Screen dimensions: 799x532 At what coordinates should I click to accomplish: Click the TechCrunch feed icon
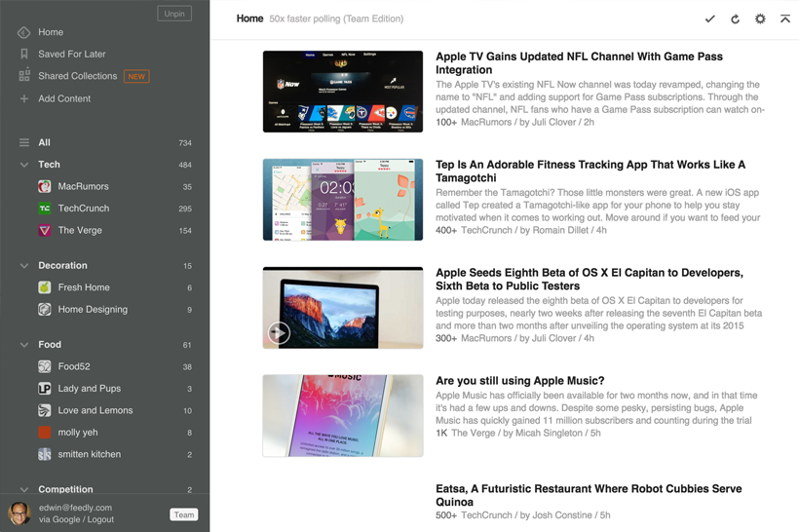[x=44, y=209]
